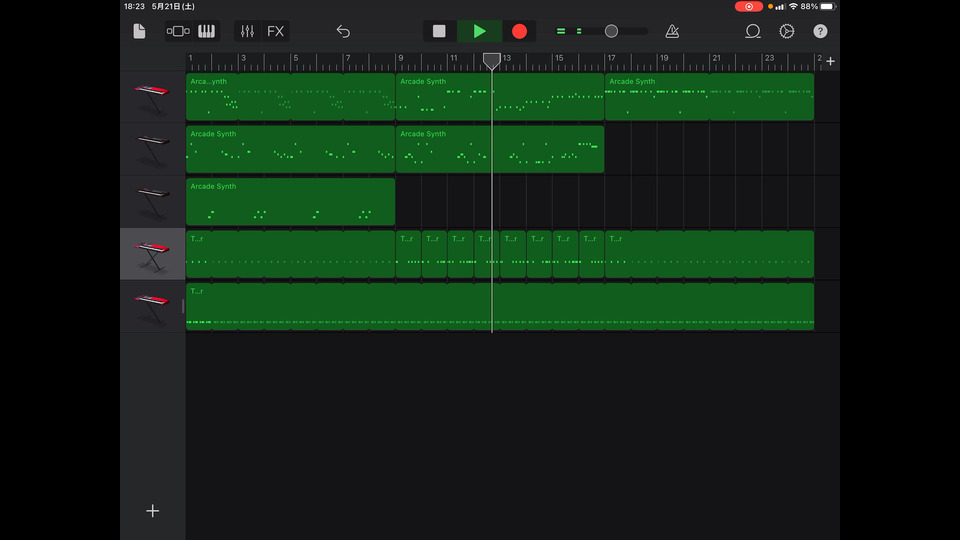Screen dimensions: 960x540
Task: Open the Loop Browser
Action: pos(752,31)
